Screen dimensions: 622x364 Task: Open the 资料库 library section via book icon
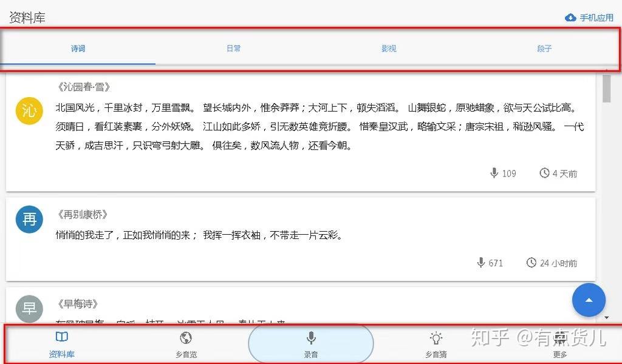click(61, 338)
